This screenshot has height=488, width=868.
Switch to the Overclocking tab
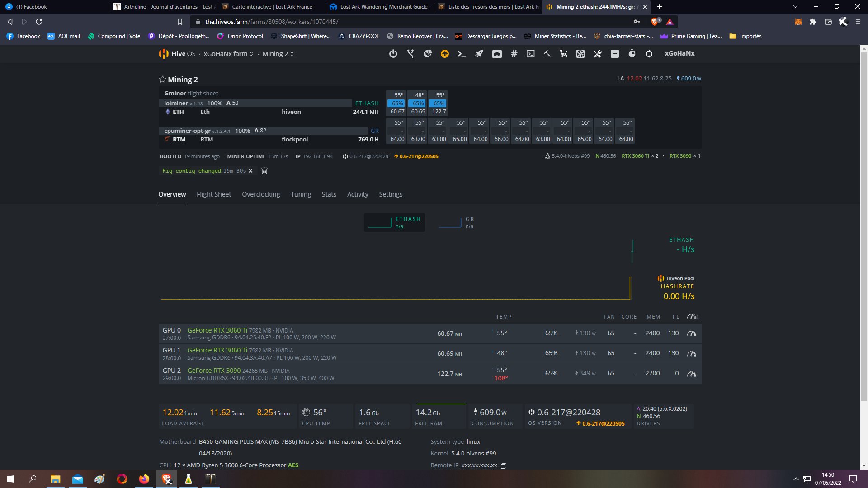point(261,194)
